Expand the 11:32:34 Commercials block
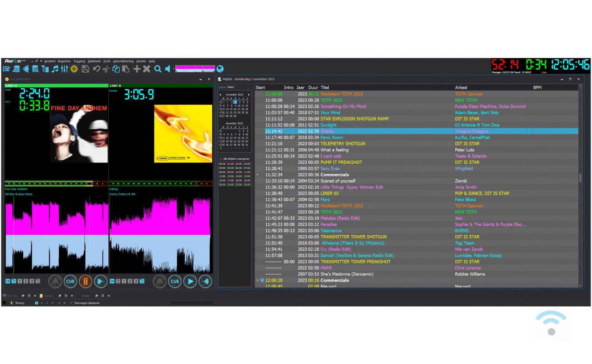Image resolution: width=592 pixels, height=364 pixels. pyautogui.click(x=257, y=175)
